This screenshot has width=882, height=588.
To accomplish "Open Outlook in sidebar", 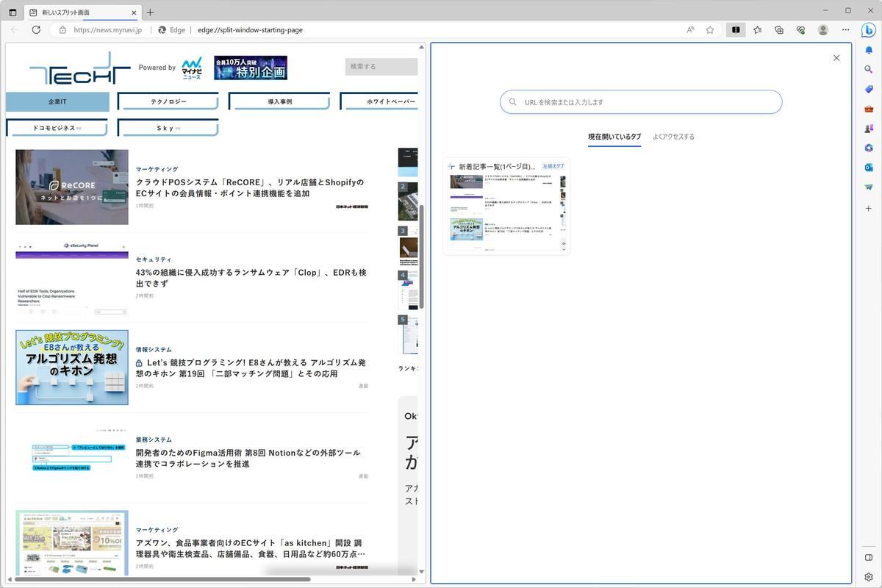I will (x=869, y=168).
